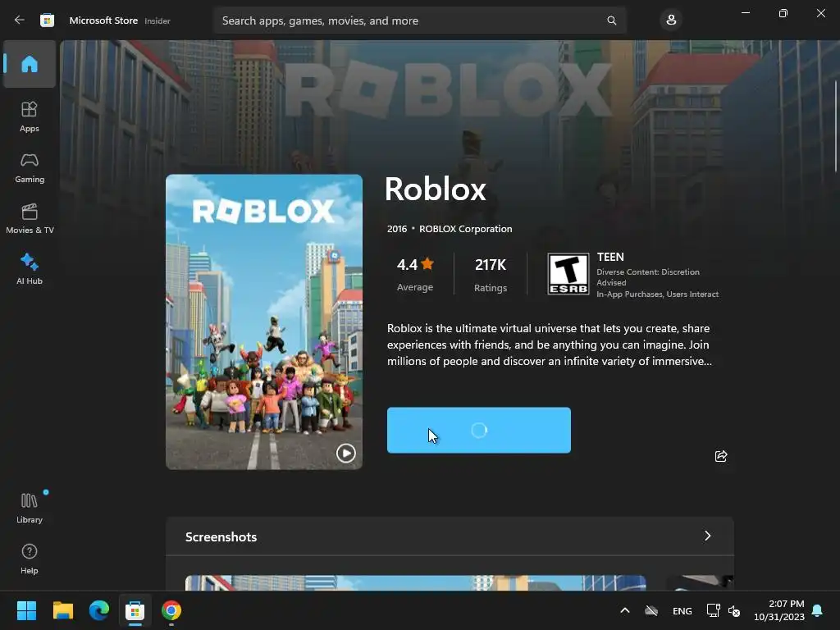Show hidden system tray icons
Image resolution: width=840 pixels, height=630 pixels.
(624, 610)
